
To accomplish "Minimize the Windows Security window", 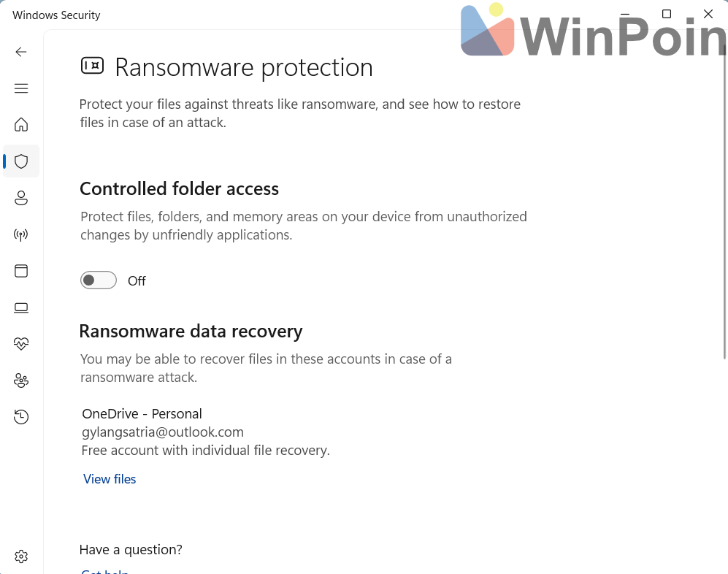I will click(x=624, y=14).
